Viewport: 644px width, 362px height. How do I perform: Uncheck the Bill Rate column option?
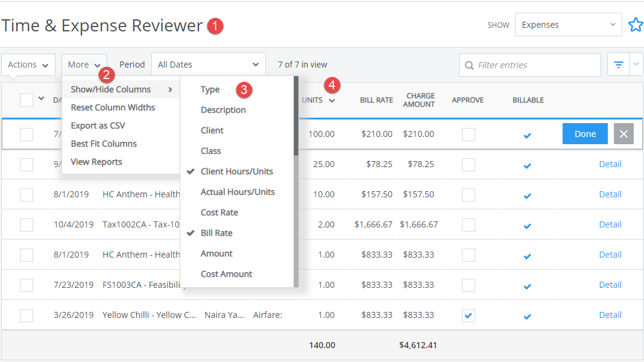click(x=219, y=233)
